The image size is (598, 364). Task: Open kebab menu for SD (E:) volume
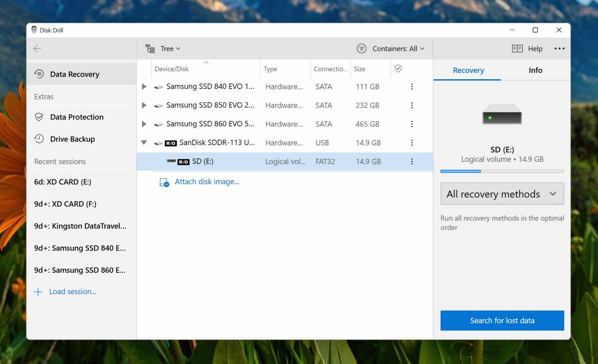(x=411, y=161)
